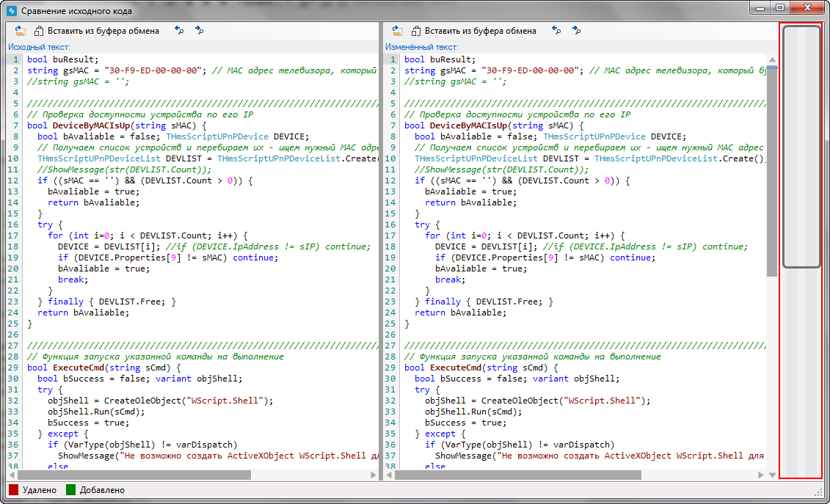This screenshot has height=504, width=830.
Task: Open a file in the source text pane
Action: coord(20,31)
